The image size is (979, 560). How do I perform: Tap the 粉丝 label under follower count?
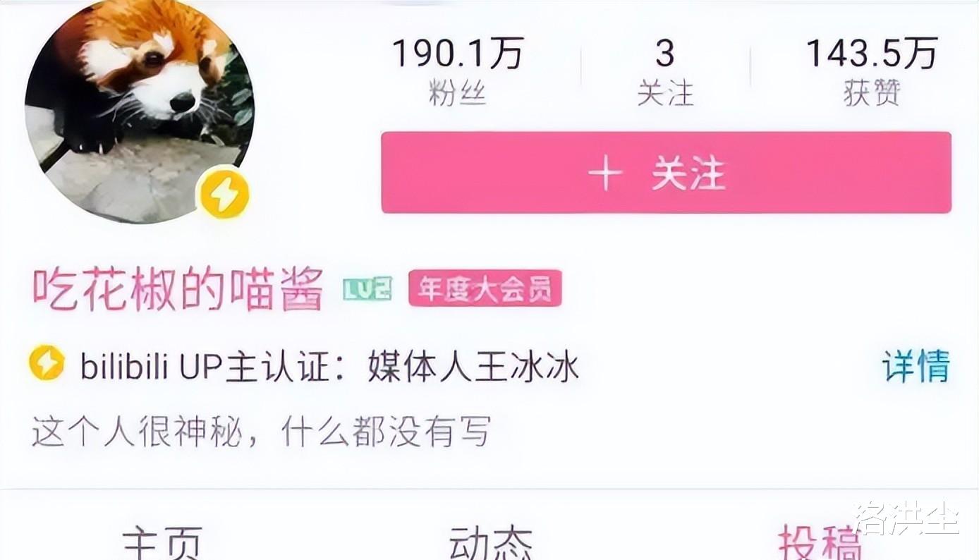458,92
